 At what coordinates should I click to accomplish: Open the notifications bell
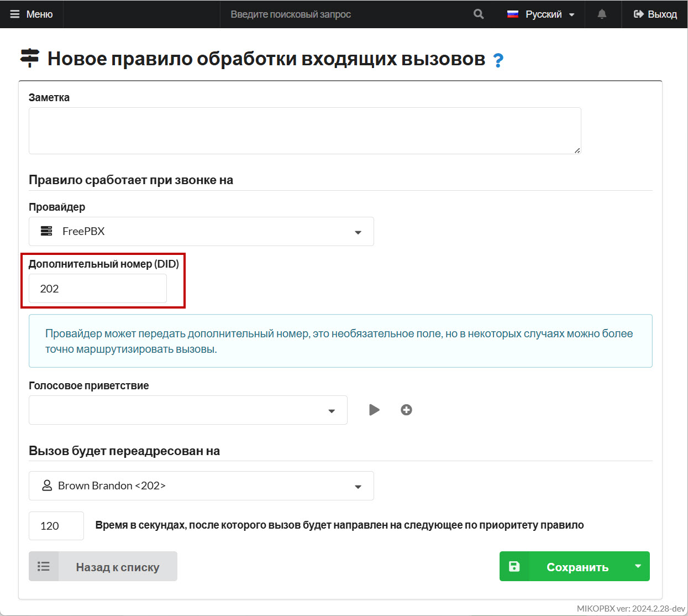tap(602, 14)
